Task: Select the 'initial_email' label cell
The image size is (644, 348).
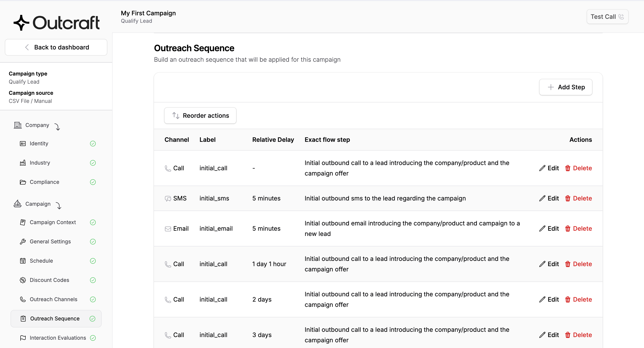Action: click(216, 228)
